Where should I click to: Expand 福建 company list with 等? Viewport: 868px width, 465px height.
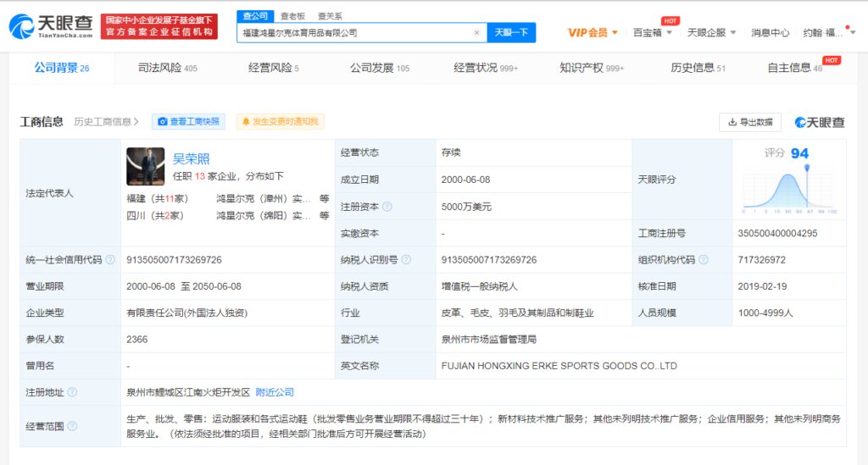(x=325, y=198)
